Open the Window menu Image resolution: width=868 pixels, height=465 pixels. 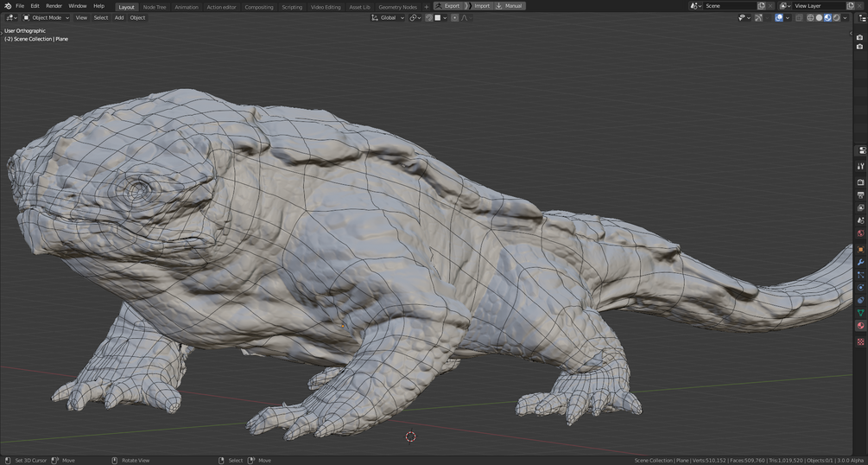78,5
